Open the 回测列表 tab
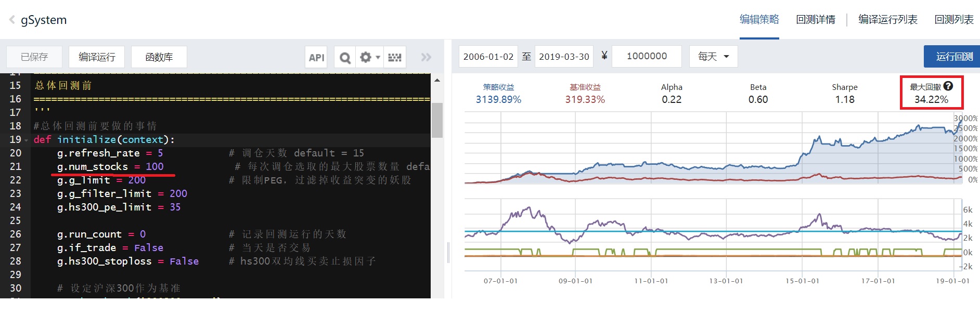This screenshot has height=328, width=980. [x=953, y=20]
